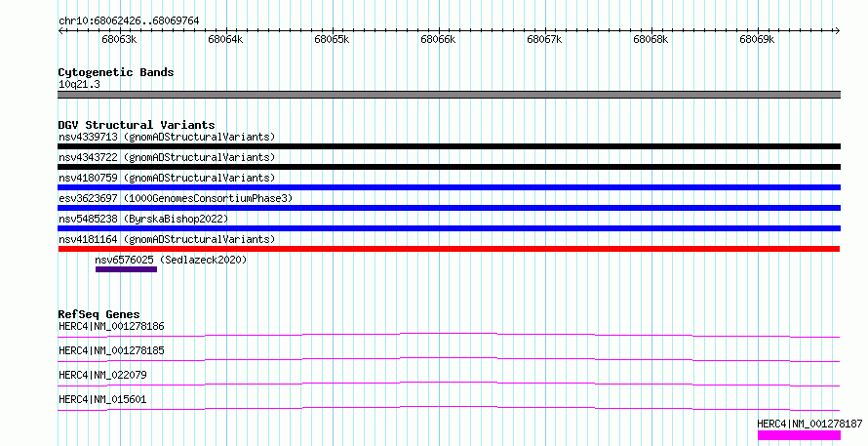The height and width of the screenshot is (446, 868).
Task: Open transcript HERC4|NM_022079 label
Action: (x=102, y=375)
